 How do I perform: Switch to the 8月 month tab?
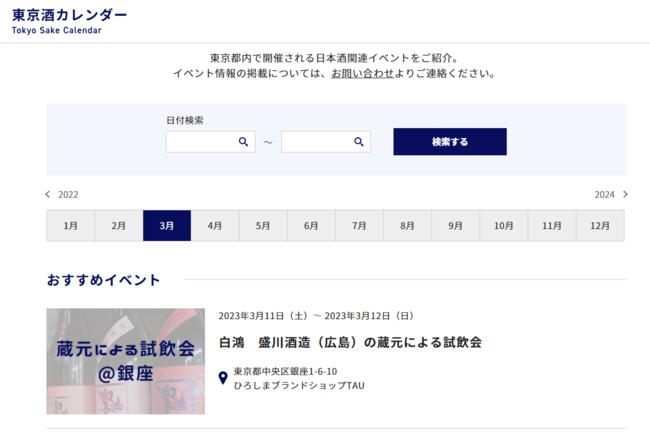click(x=407, y=226)
